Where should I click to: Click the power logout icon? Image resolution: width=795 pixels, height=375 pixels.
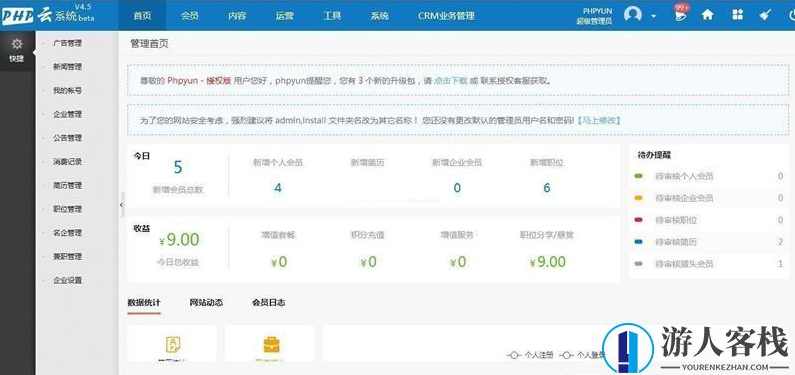click(x=791, y=15)
